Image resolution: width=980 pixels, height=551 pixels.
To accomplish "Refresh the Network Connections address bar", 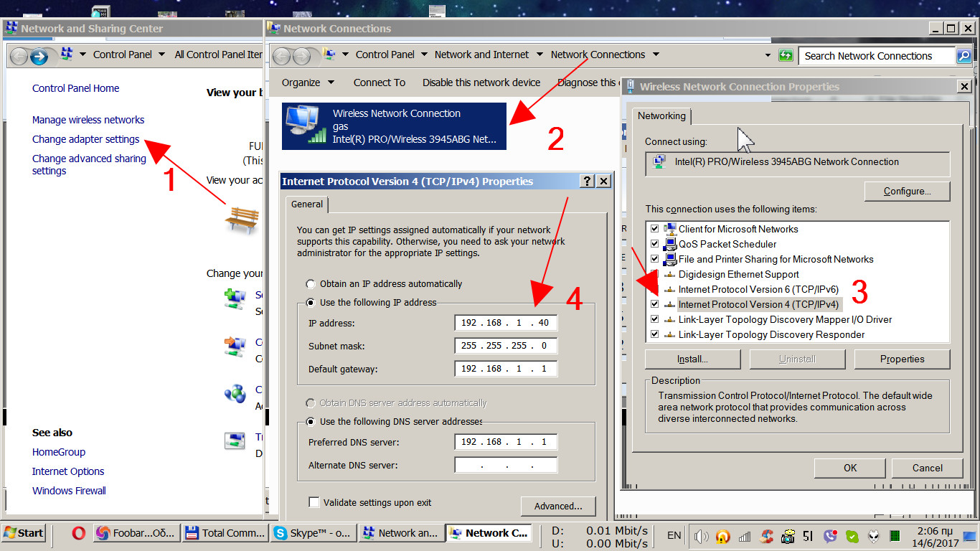I will 786,55.
